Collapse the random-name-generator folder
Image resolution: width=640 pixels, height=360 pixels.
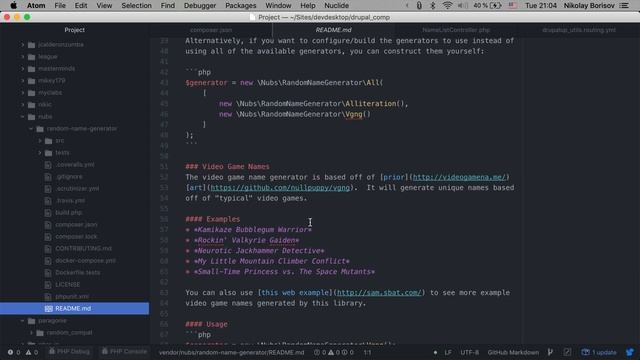point(31,129)
